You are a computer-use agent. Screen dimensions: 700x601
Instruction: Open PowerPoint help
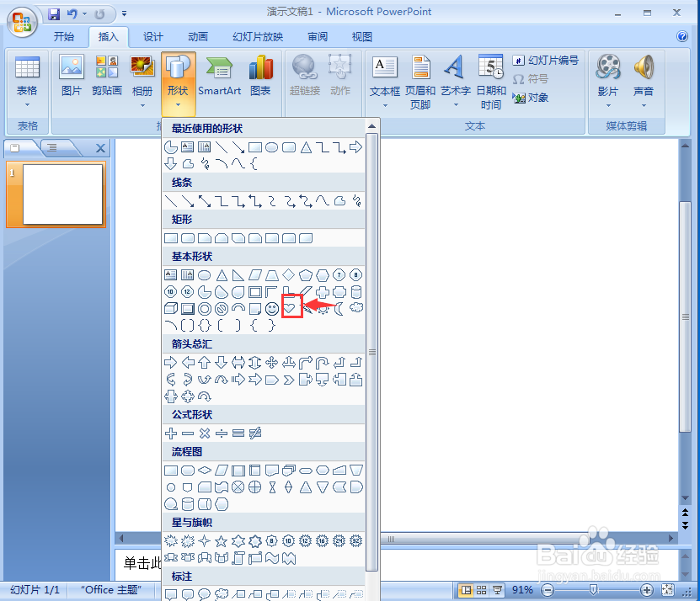[682, 36]
